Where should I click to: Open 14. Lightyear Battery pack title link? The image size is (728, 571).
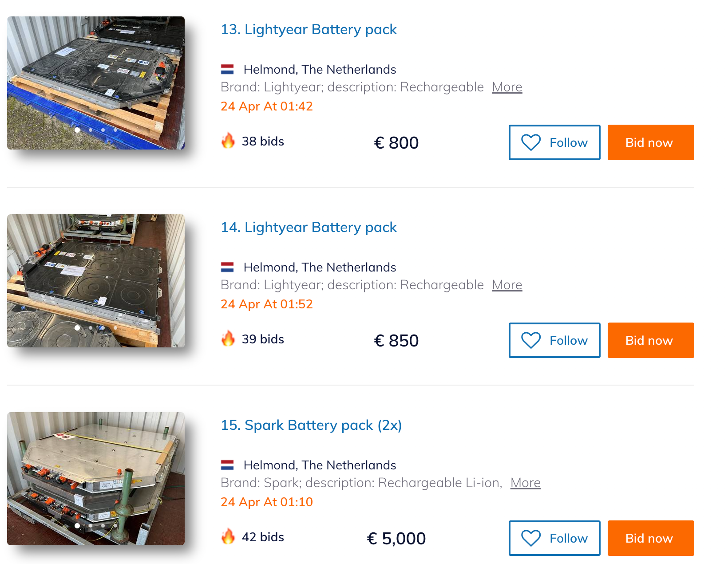point(309,227)
